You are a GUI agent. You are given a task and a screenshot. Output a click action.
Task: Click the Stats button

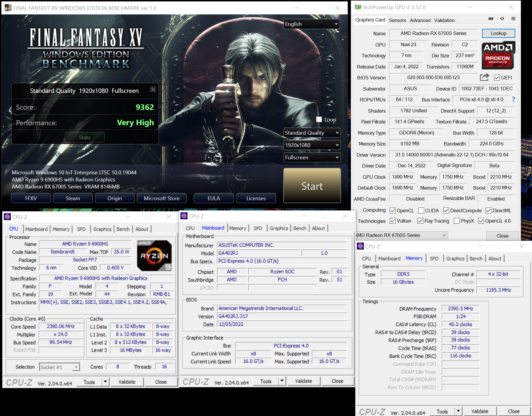85,137
